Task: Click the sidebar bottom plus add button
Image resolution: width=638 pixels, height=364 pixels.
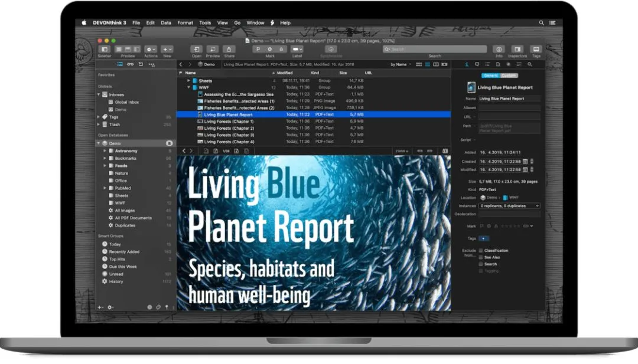Action: pos(100,307)
